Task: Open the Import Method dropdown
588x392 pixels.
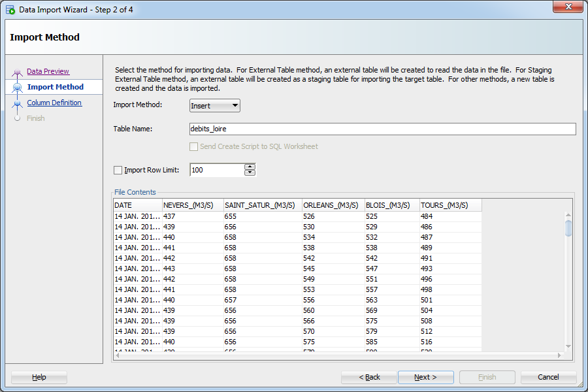Action: pos(215,106)
